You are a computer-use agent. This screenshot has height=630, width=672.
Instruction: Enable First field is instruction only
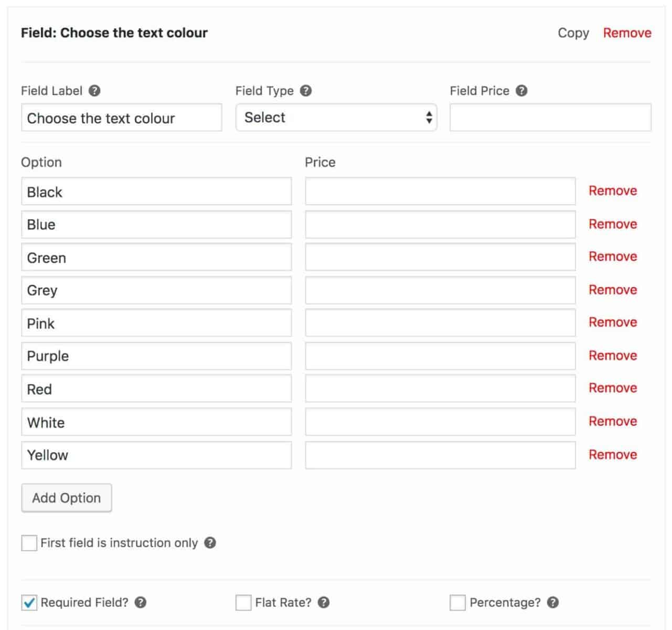[29, 543]
